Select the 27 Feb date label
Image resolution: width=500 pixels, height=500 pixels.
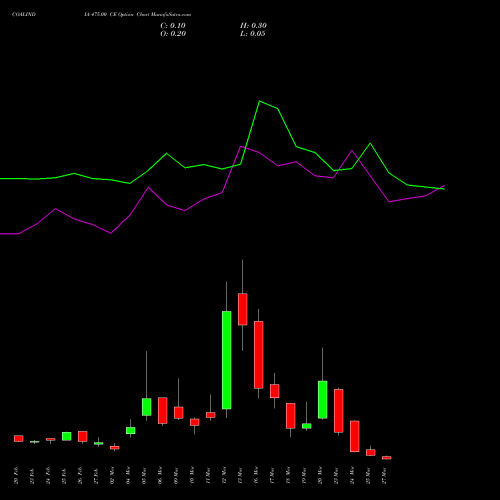[x=96, y=476]
